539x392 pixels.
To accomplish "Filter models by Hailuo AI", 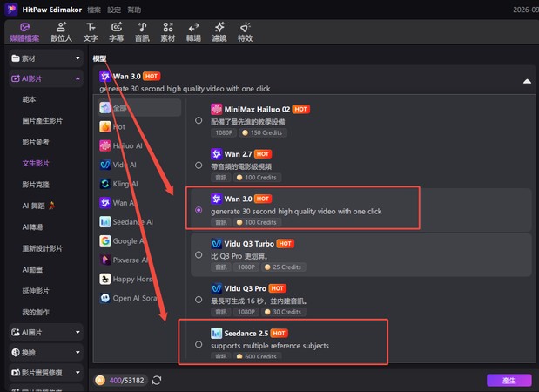I will pos(139,145).
